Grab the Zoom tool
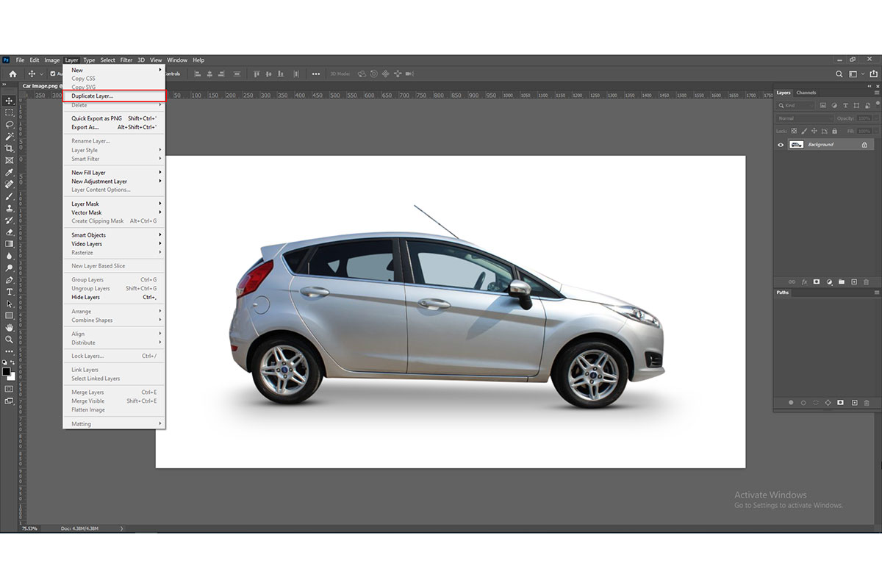 [x=9, y=339]
